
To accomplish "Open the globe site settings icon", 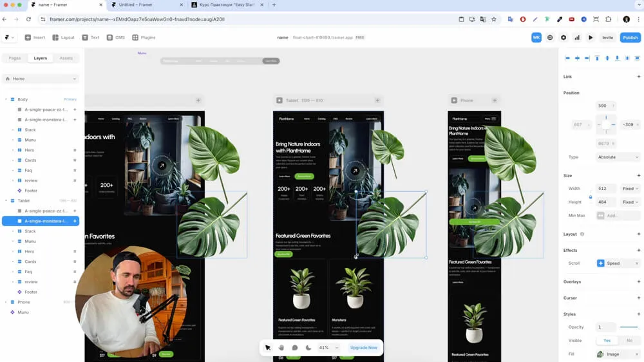I will [x=550, y=37].
